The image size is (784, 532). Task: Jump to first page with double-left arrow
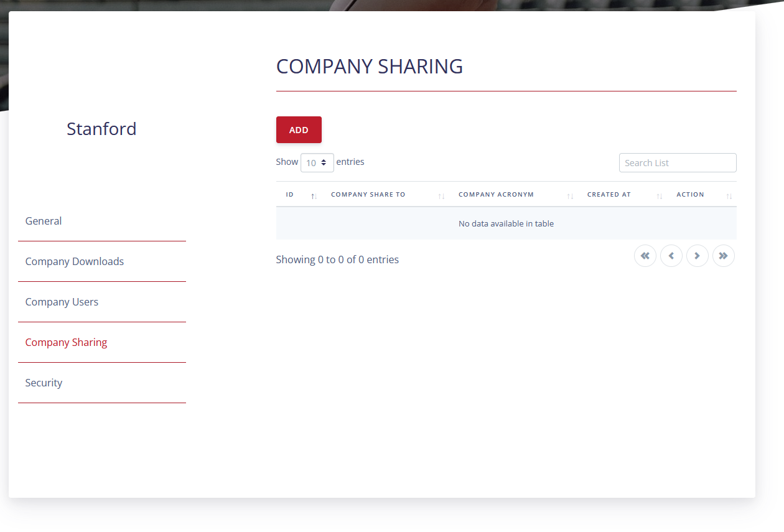click(x=645, y=256)
